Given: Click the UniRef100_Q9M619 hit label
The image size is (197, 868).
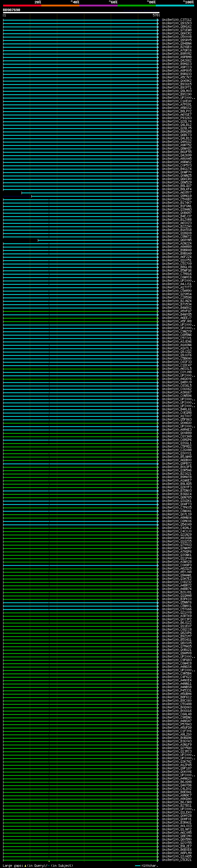Looking at the screenshot, I should 176,196.
